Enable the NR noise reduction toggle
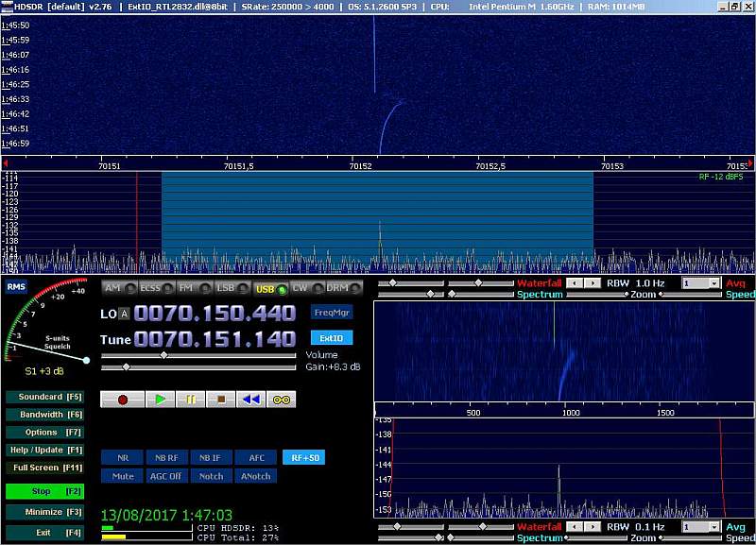The height and width of the screenshot is (545, 756). pos(122,457)
